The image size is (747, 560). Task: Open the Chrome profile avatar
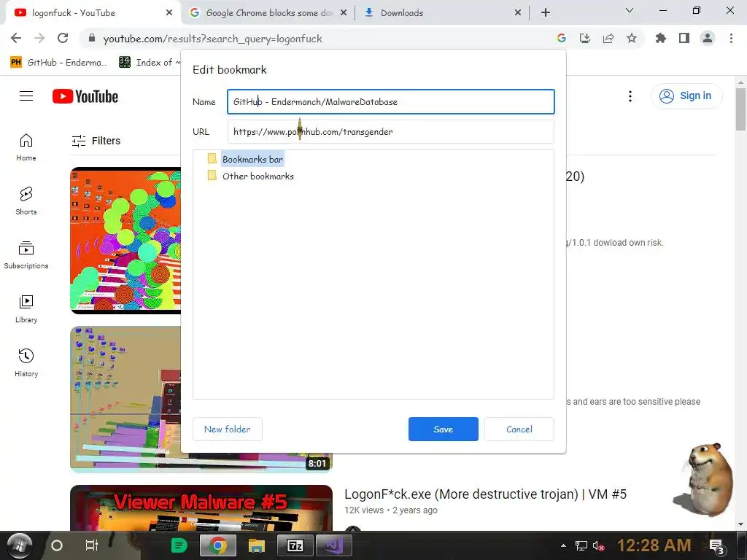[x=708, y=38]
